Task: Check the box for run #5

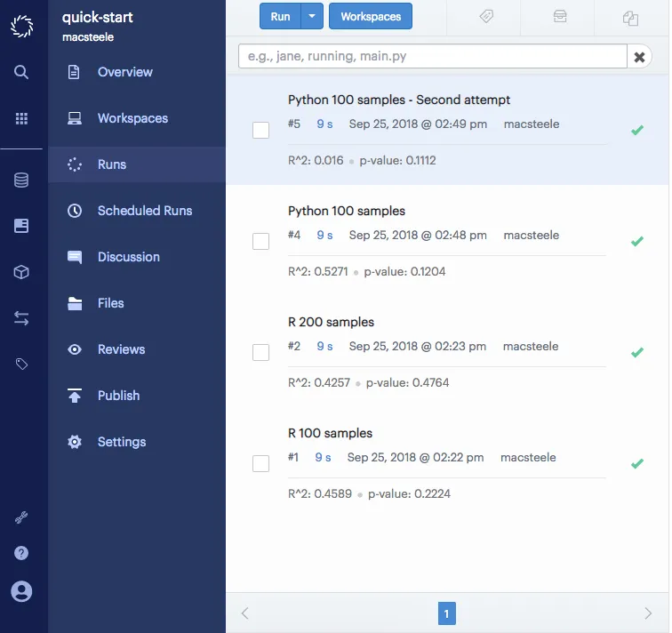Action: coord(260,131)
